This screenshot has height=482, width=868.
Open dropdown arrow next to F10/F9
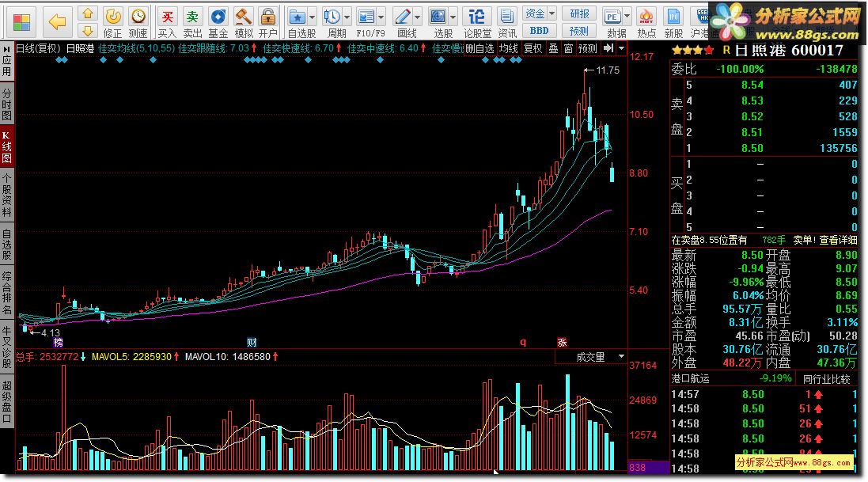(x=381, y=17)
